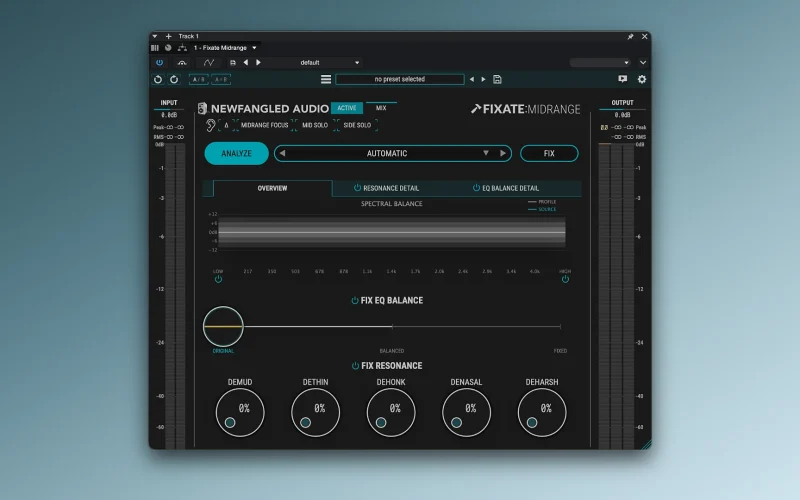800x500 pixels.
Task: Toggle the blue plugin bypass power button
Action: coord(160,63)
